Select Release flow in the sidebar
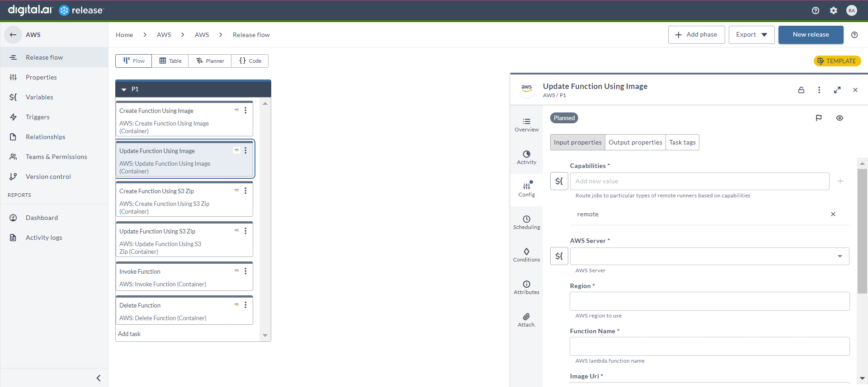 click(54, 57)
